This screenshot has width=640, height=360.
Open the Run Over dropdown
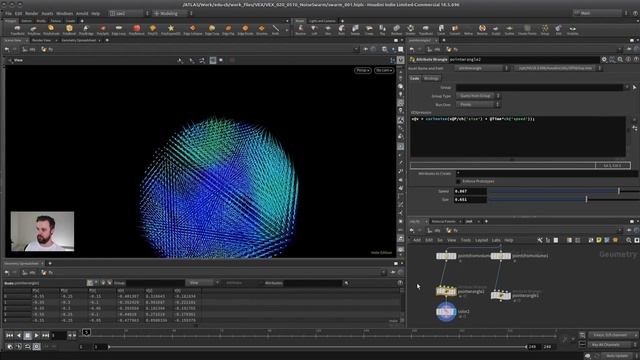click(x=478, y=104)
